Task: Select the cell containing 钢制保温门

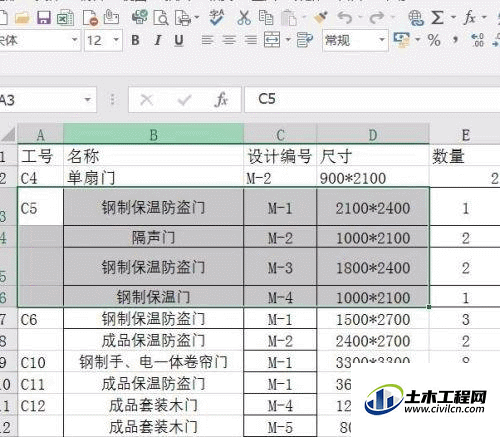Action: [x=153, y=297]
